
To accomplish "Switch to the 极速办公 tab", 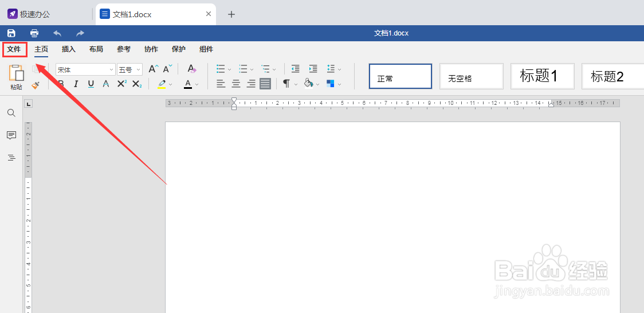I will pos(29,14).
